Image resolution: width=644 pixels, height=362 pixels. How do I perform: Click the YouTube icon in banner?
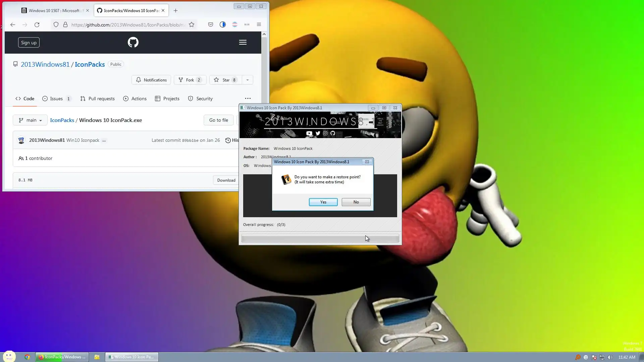point(309,133)
